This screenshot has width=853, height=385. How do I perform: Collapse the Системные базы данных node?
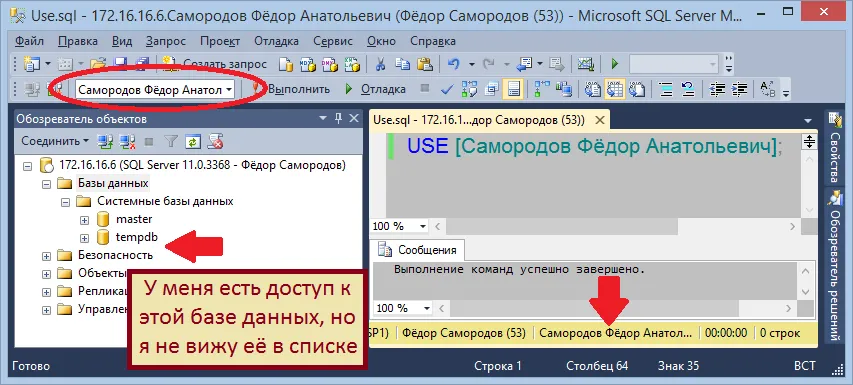pos(66,202)
